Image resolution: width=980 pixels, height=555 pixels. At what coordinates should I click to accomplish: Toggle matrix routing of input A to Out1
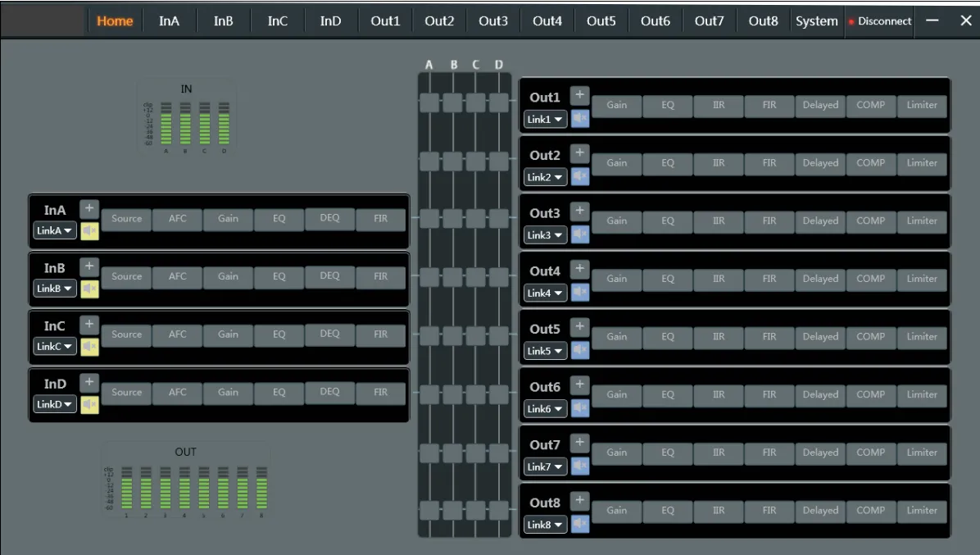(429, 102)
